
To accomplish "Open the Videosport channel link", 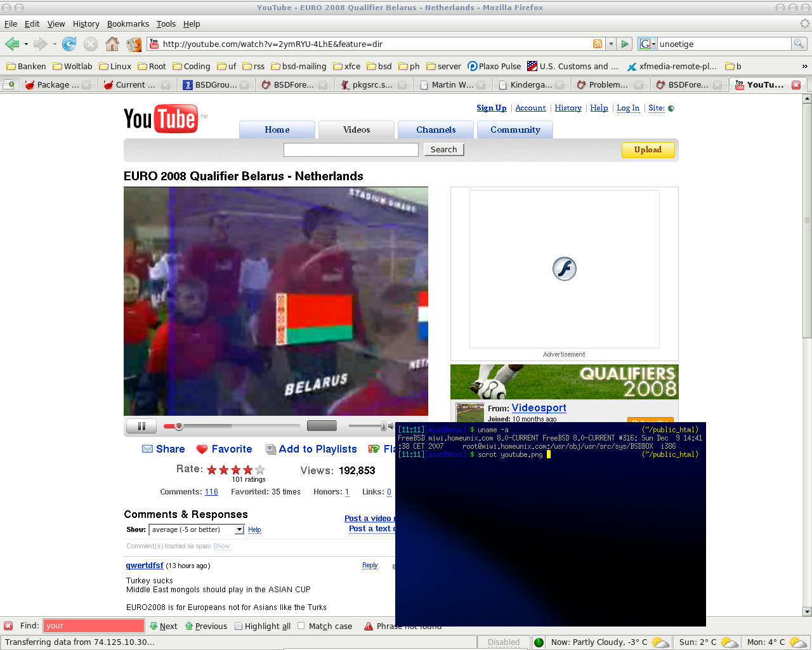I will [x=539, y=408].
